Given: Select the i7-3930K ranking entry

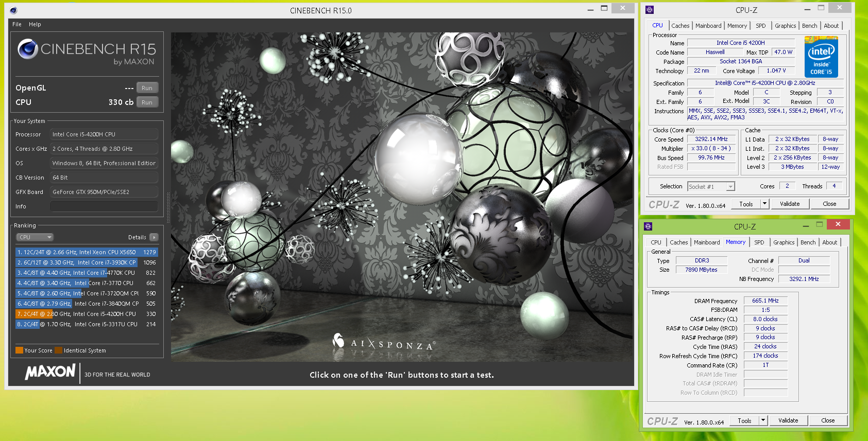Looking at the screenshot, I should point(87,262).
